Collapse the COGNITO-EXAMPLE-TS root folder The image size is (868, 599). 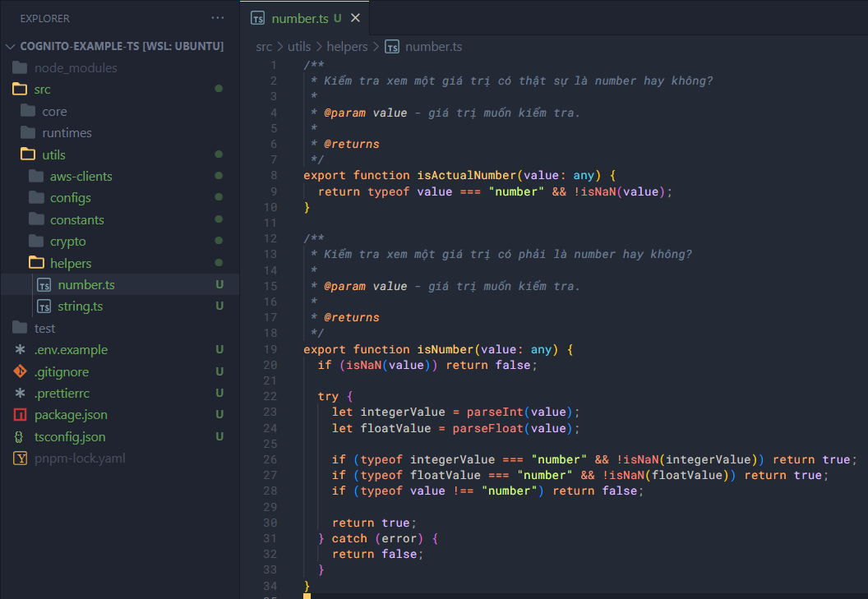coord(12,47)
